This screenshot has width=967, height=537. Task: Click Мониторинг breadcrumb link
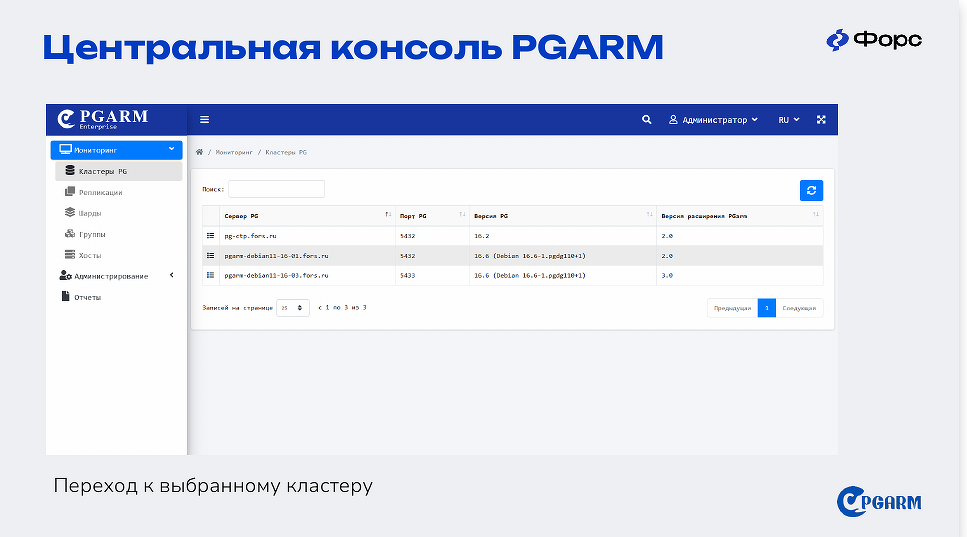(x=234, y=152)
